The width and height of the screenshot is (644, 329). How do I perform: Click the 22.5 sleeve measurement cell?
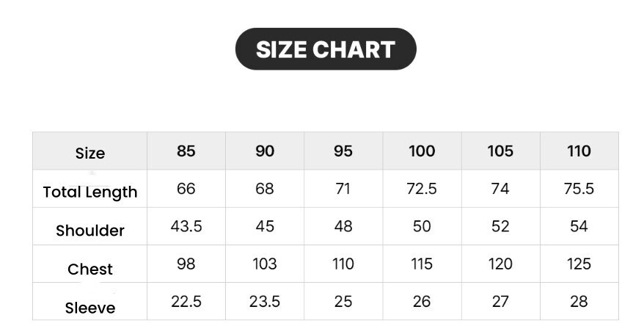tap(186, 301)
